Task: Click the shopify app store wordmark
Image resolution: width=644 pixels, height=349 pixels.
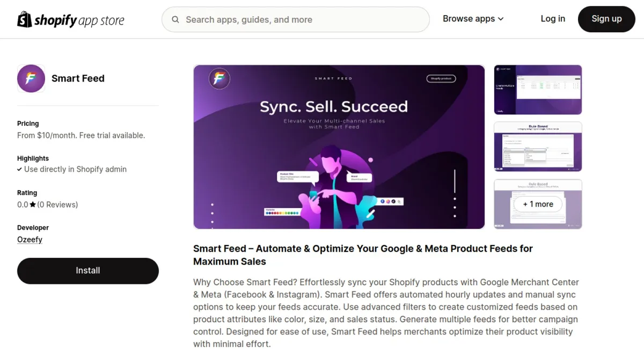Action: click(79, 20)
